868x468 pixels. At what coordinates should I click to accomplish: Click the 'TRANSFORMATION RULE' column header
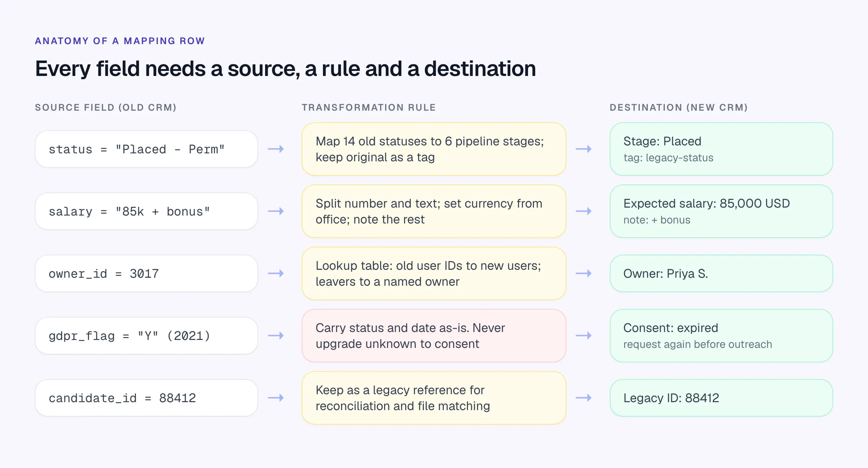point(369,107)
